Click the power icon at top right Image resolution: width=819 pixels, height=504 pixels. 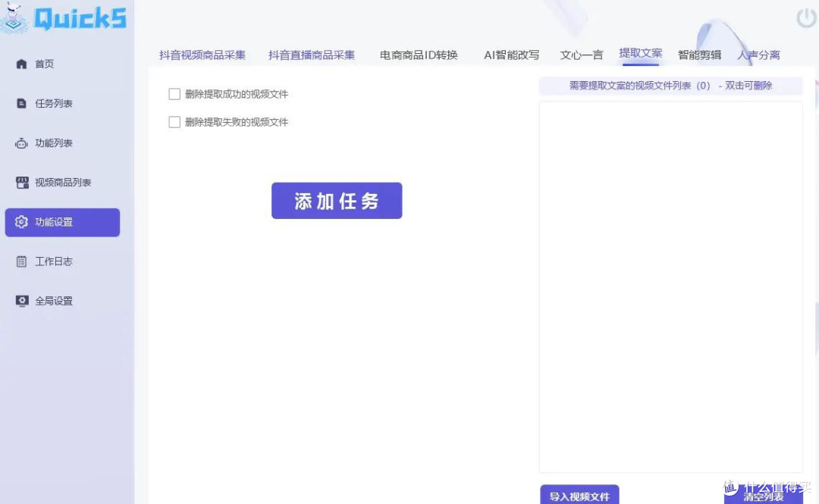point(806,18)
